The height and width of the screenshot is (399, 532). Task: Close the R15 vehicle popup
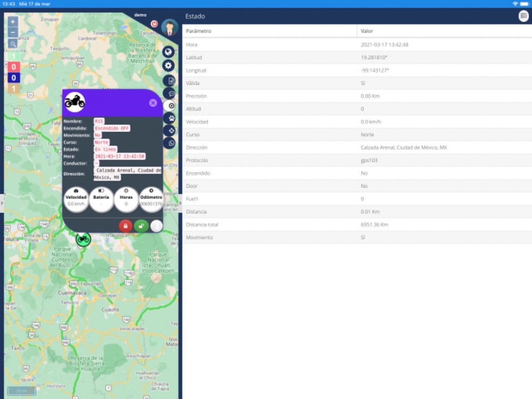point(153,103)
